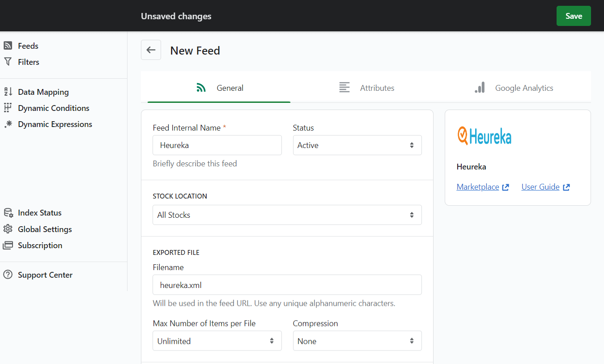Click the green RSS icon on General tab

(x=201, y=88)
